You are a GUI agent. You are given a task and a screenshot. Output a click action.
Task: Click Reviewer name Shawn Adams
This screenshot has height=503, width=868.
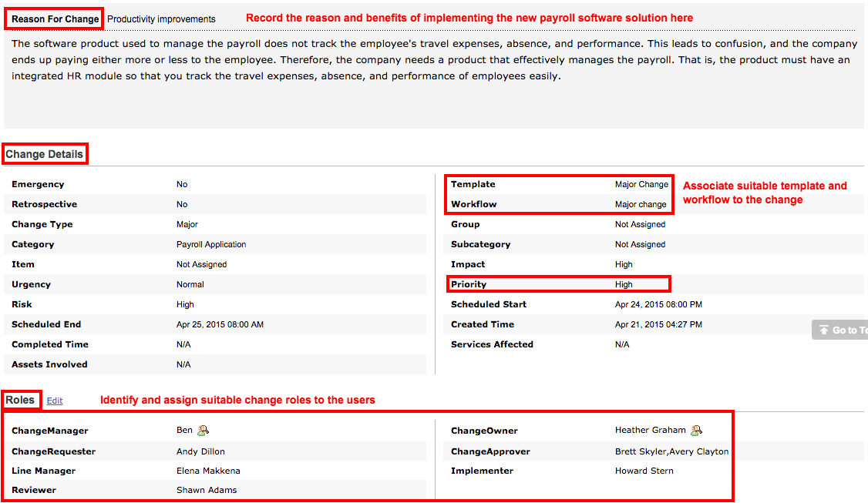pyautogui.click(x=207, y=490)
